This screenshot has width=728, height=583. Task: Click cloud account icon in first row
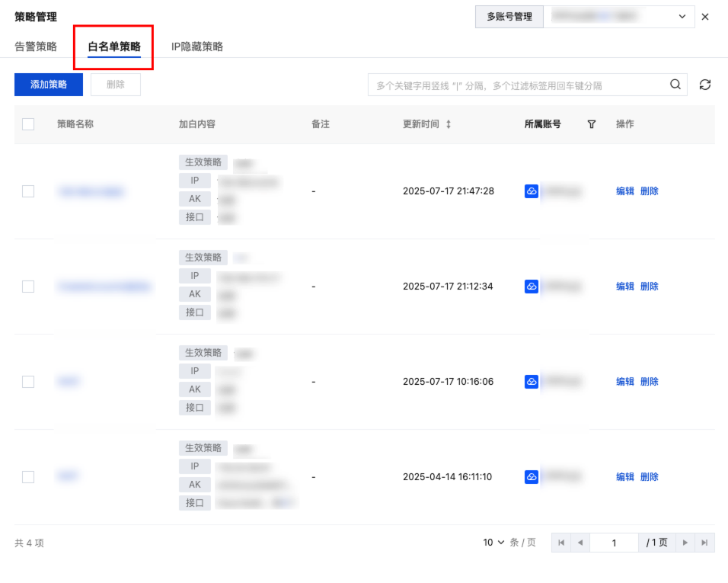click(x=532, y=191)
